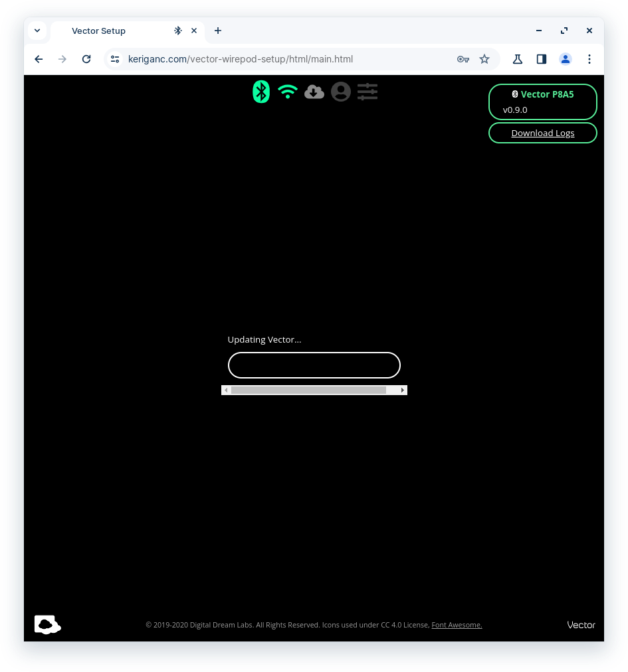
Task: Open the advanced settings sliders icon
Action: point(367,92)
